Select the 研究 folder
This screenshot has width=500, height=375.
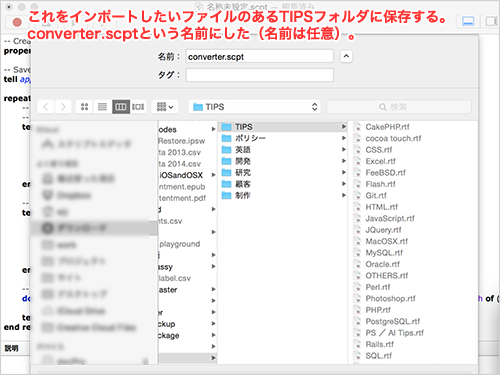(x=283, y=172)
